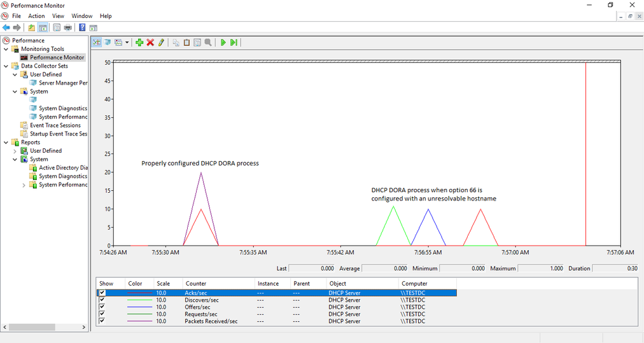Viewport: 644px width, 343px height.
Task: Open the Action menu
Action: (36, 16)
